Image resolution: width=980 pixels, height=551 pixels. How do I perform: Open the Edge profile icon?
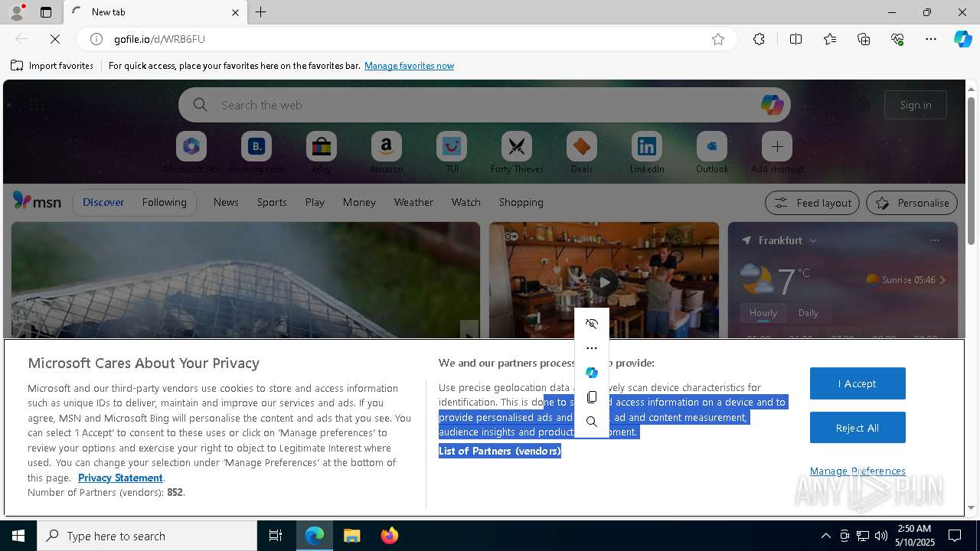click(16, 12)
